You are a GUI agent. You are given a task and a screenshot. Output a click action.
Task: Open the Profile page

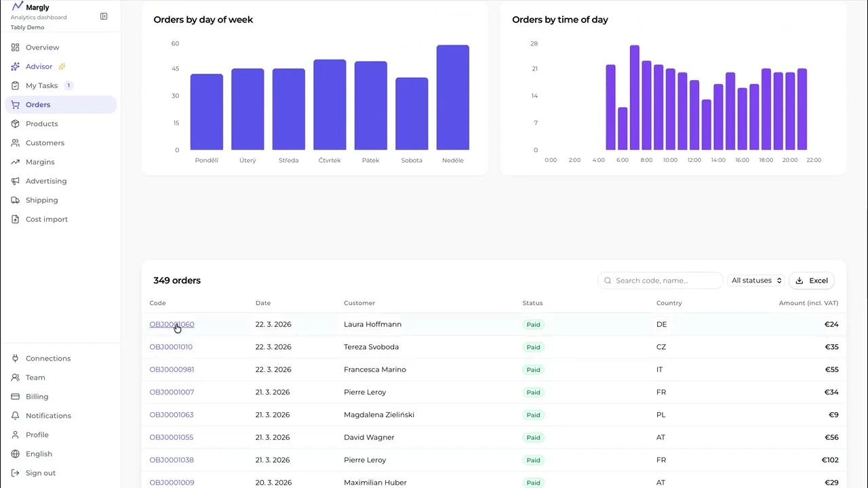pos(61,434)
